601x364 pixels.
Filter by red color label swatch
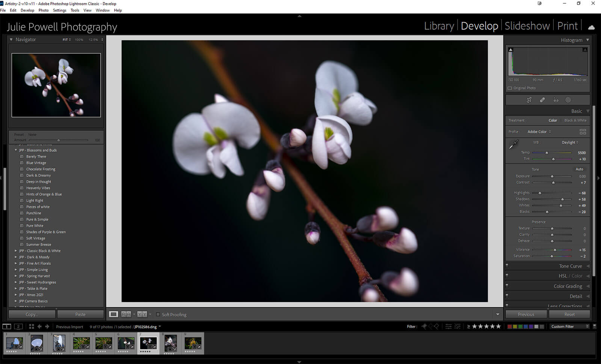click(510, 326)
